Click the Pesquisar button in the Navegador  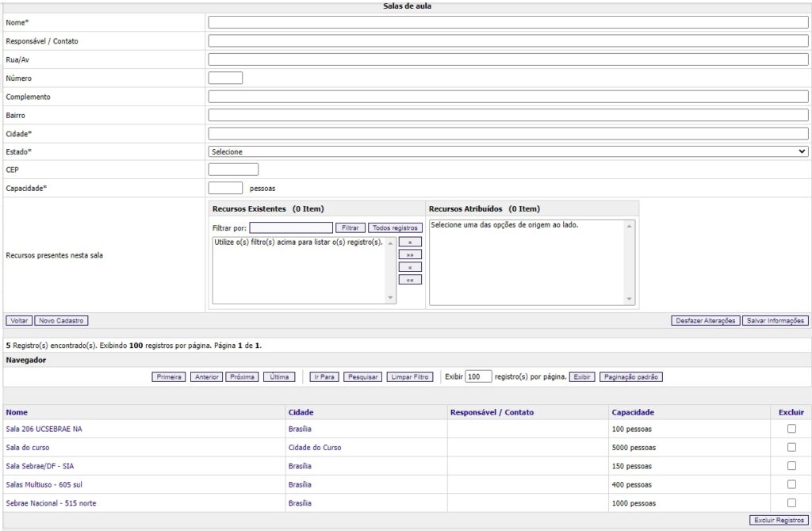[x=362, y=377]
